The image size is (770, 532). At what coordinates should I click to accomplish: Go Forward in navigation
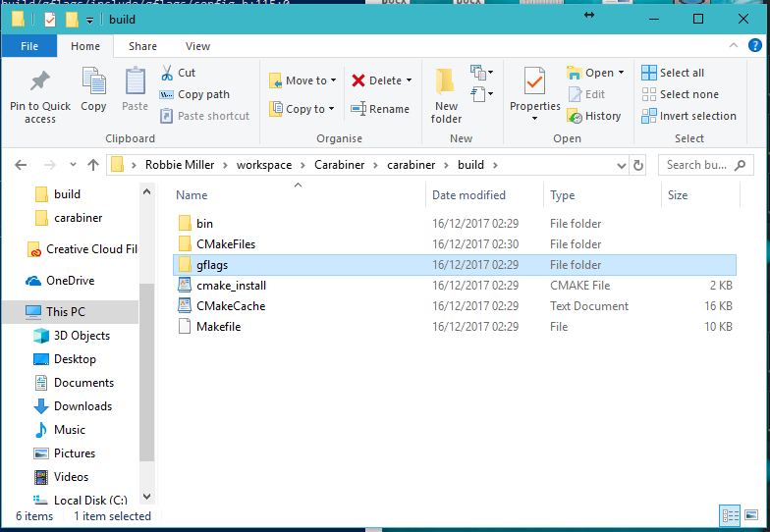tap(49, 165)
